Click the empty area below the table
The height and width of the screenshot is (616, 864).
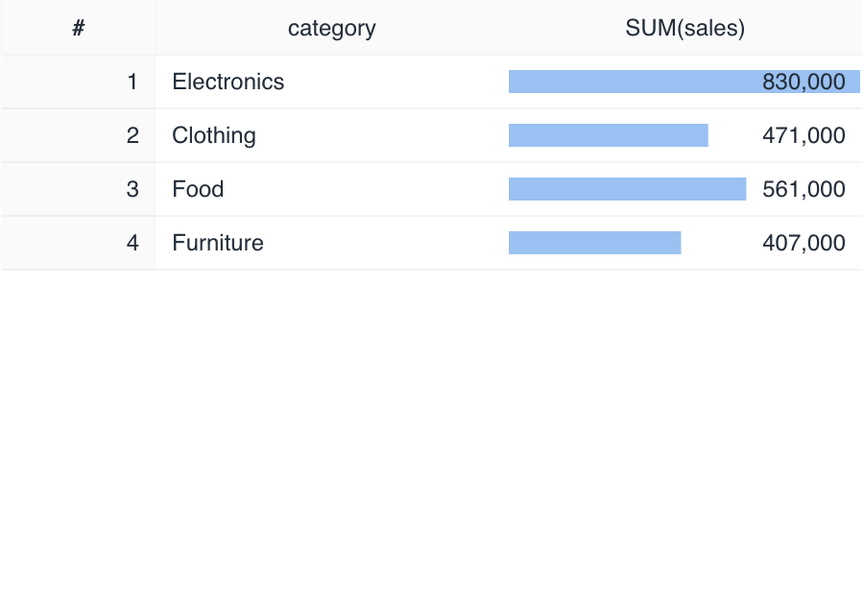coord(432,441)
